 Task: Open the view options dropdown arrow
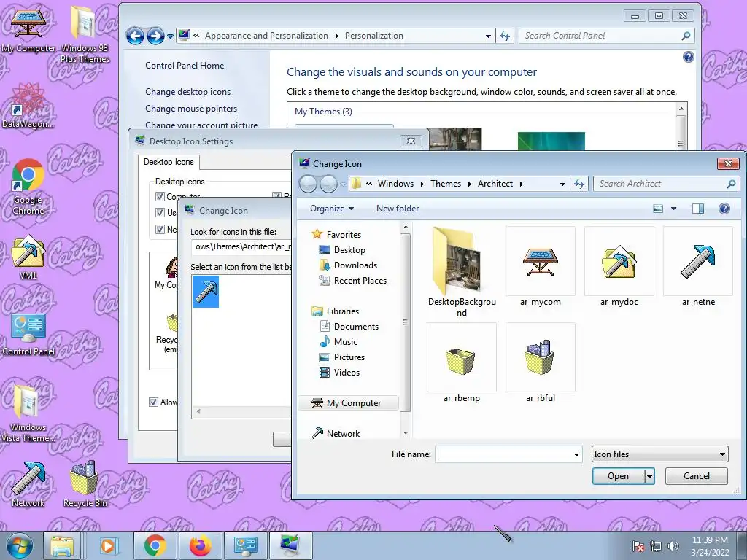pos(673,209)
